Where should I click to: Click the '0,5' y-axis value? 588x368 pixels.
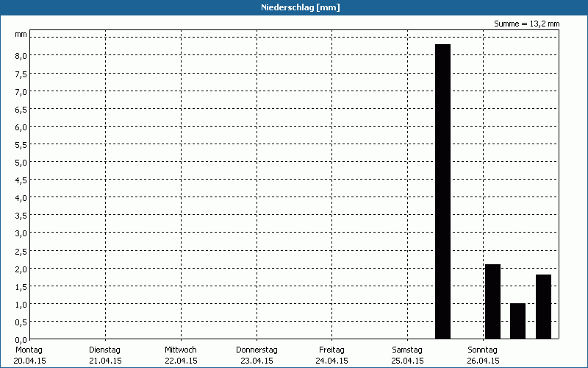pos(21,322)
